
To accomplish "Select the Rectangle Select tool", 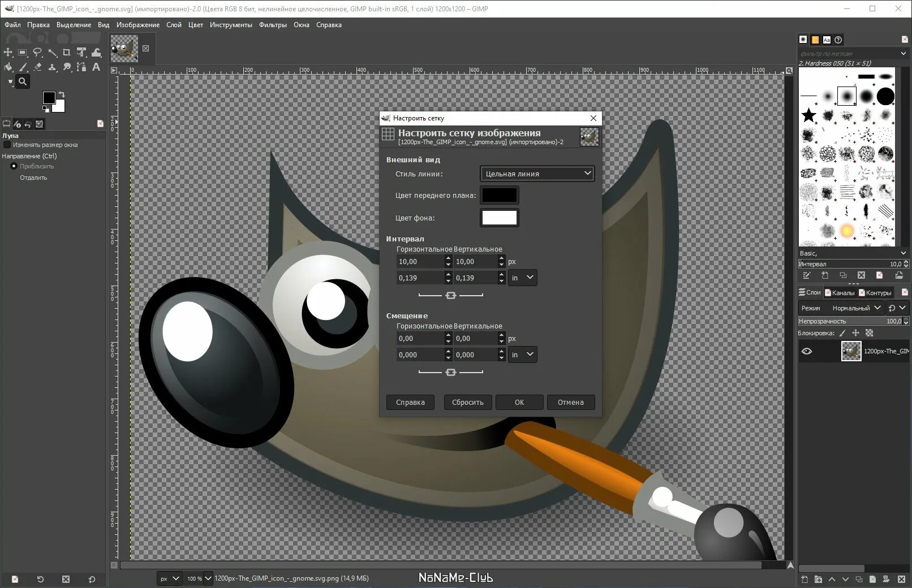I will tap(23, 53).
